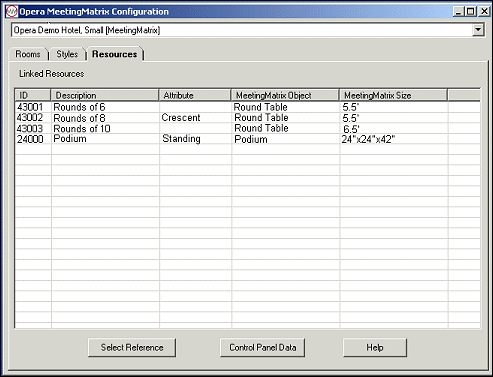Minimize the configuration window
Screen dimensions: 493x377
coord(459,12)
